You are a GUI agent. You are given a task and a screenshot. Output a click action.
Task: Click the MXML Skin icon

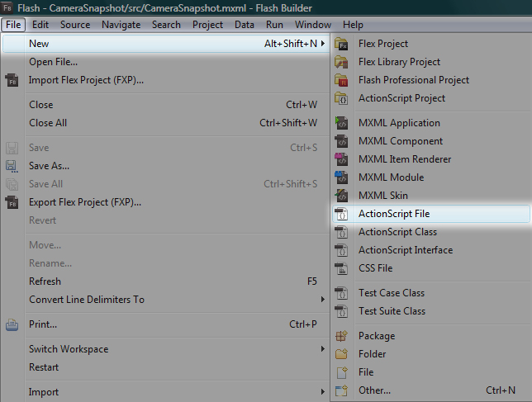341,196
